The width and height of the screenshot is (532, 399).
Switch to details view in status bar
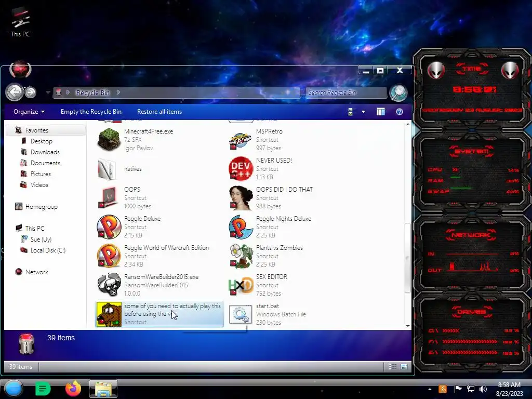[392, 366]
